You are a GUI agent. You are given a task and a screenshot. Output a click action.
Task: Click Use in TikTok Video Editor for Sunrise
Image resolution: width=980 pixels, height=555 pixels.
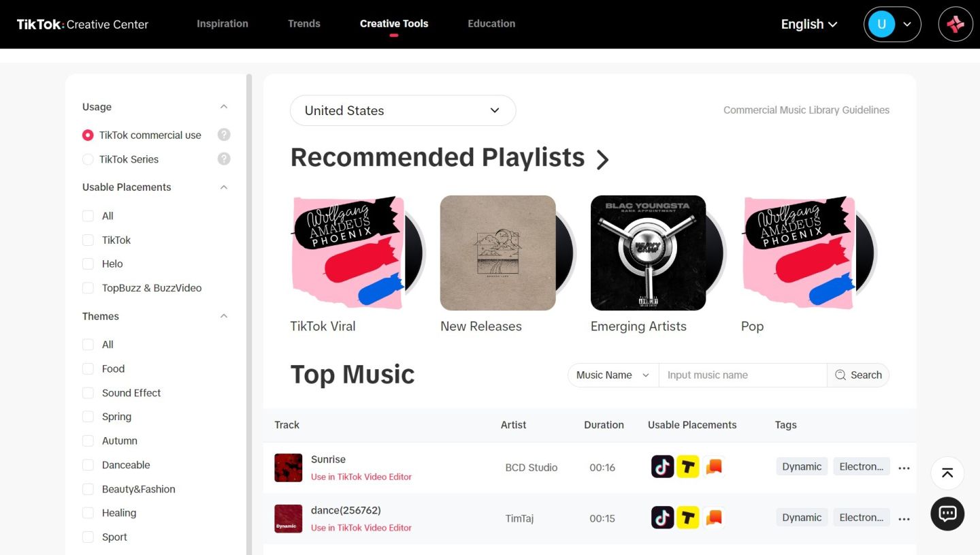coord(361,477)
